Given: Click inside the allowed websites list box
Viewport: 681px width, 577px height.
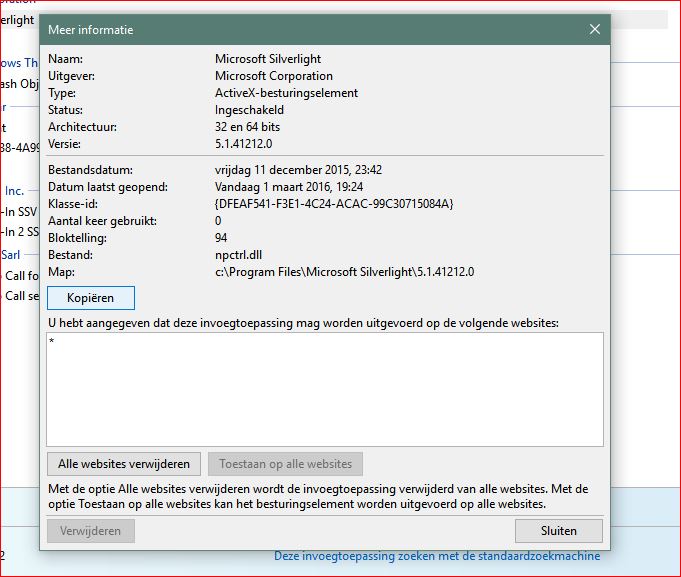Looking at the screenshot, I should 325,400.
